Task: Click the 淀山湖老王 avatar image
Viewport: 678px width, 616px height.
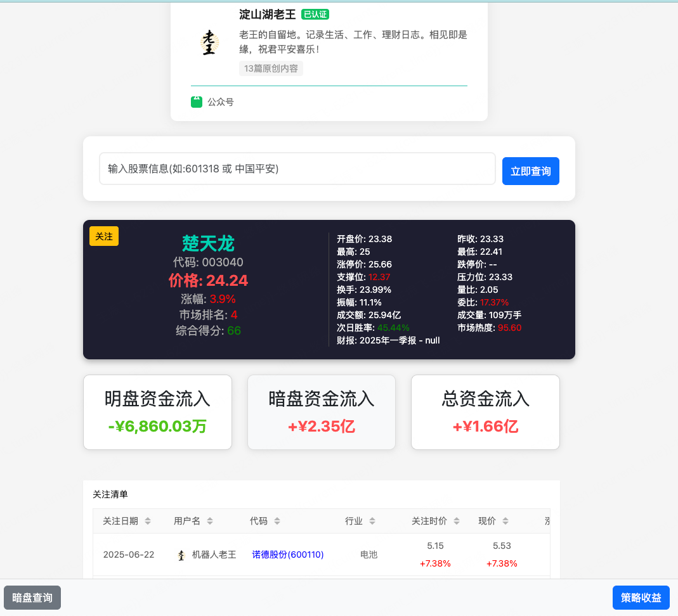Action: pyautogui.click(x=209, y=42)
